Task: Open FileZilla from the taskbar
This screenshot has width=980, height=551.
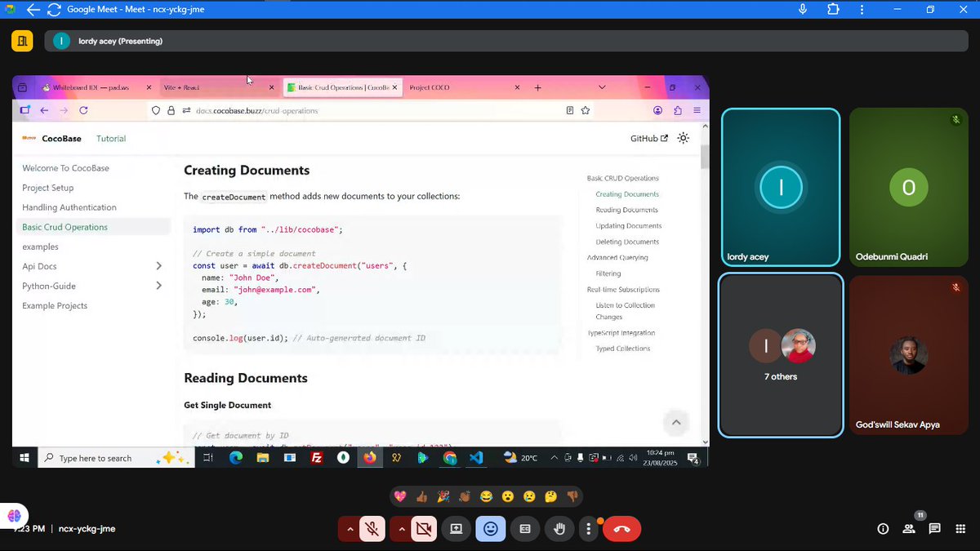Action: click(x=316, y=458)
